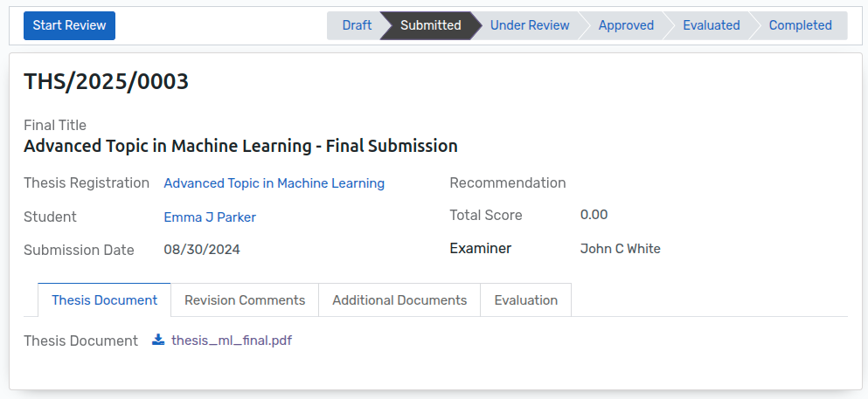Viewport: 868px width, 399px height.
Task: Click the Final Title text field
Action: (240, 146)
